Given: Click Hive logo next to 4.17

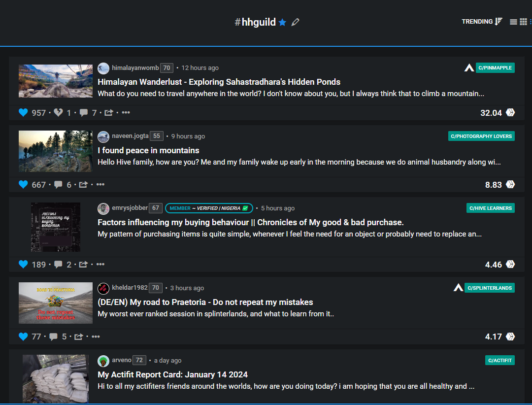Looking at the screenshot, I should (x=510, y=337).
